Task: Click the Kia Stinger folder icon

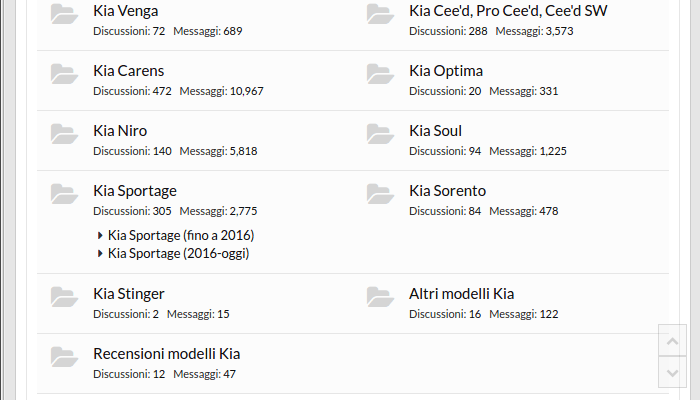Action: [64, 297]
